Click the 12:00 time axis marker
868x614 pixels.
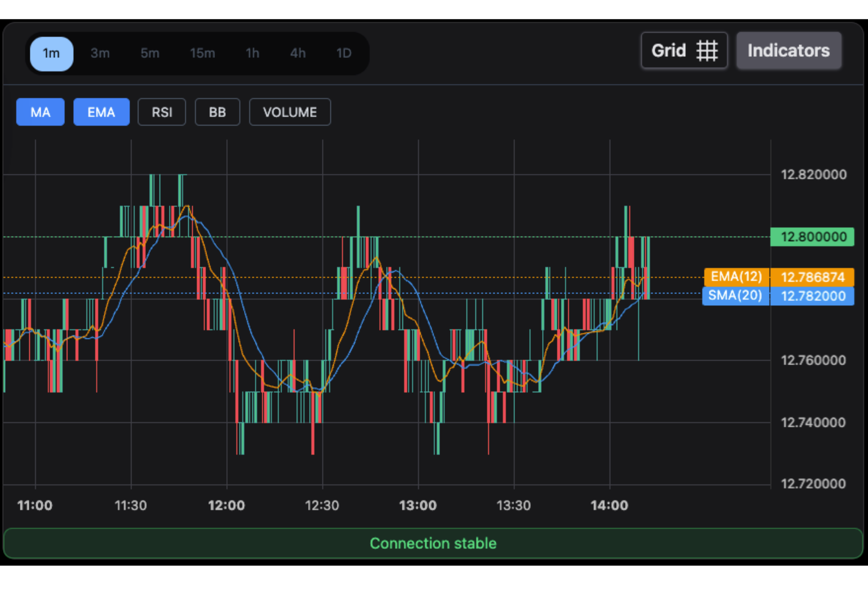click(x=227, y=505)
